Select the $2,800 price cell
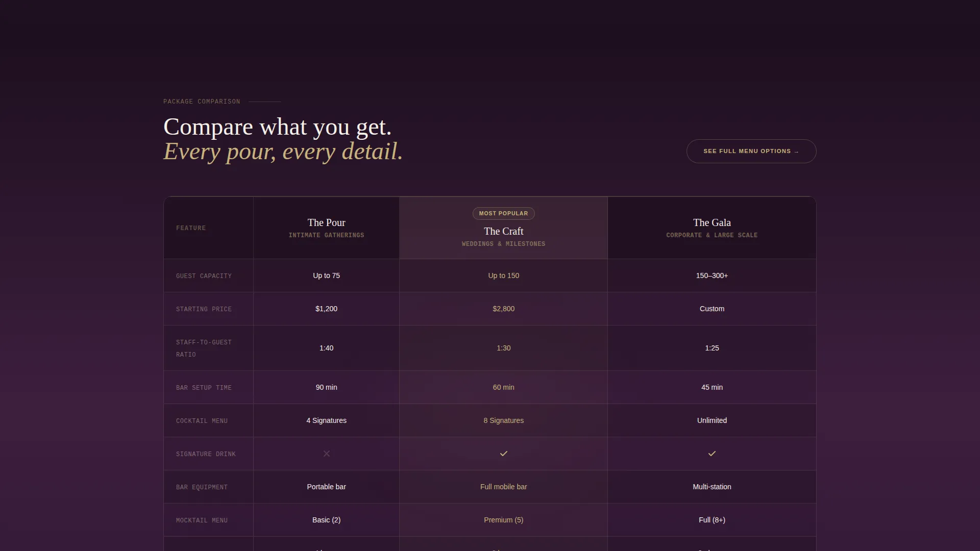The image size is (980, 551). click(x=504, y=309)
